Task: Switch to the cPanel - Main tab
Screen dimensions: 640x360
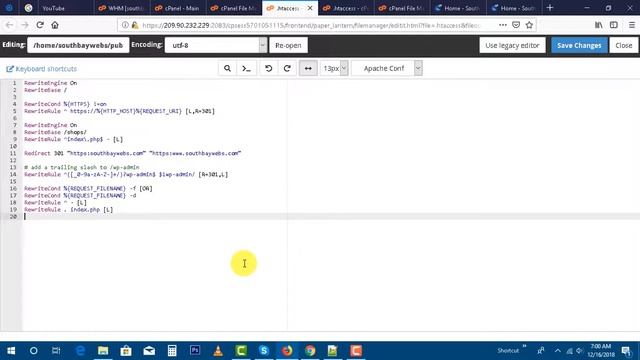Action: pyautogui.click(x=177, y=8)
